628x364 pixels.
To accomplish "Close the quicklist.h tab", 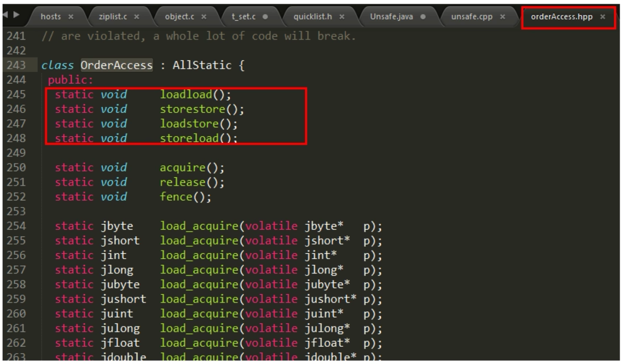I will [341, 17].
